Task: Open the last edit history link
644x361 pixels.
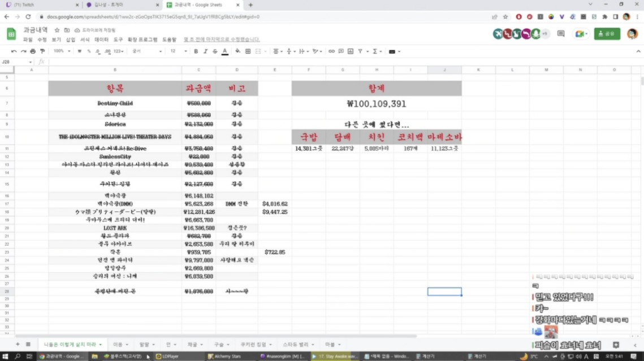Action: [222, 40]
